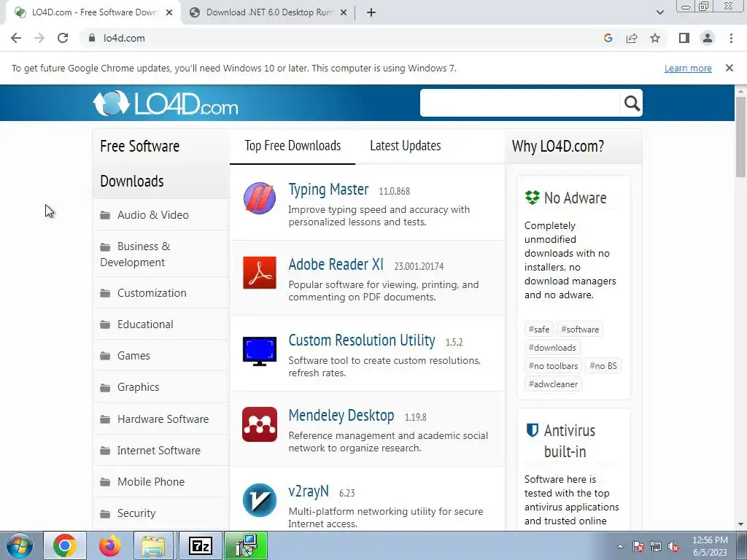Click the #safe tag
The width and height of the screenshot is (747, 560).
click(539, 329)
